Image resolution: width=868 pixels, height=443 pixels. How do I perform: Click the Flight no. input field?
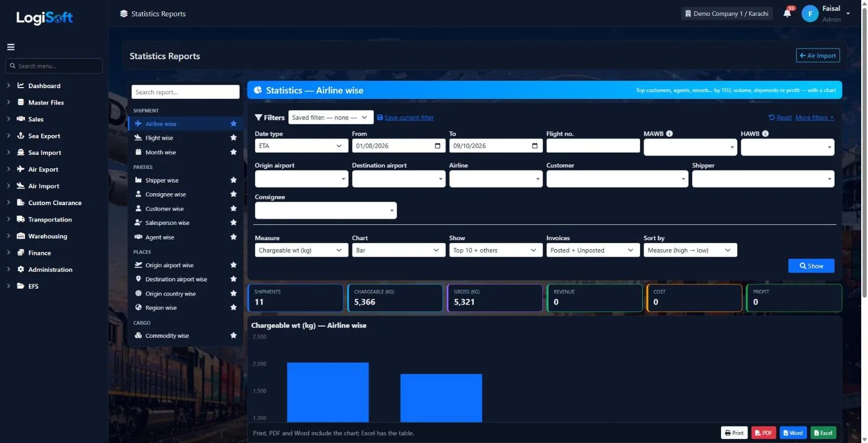593,146
